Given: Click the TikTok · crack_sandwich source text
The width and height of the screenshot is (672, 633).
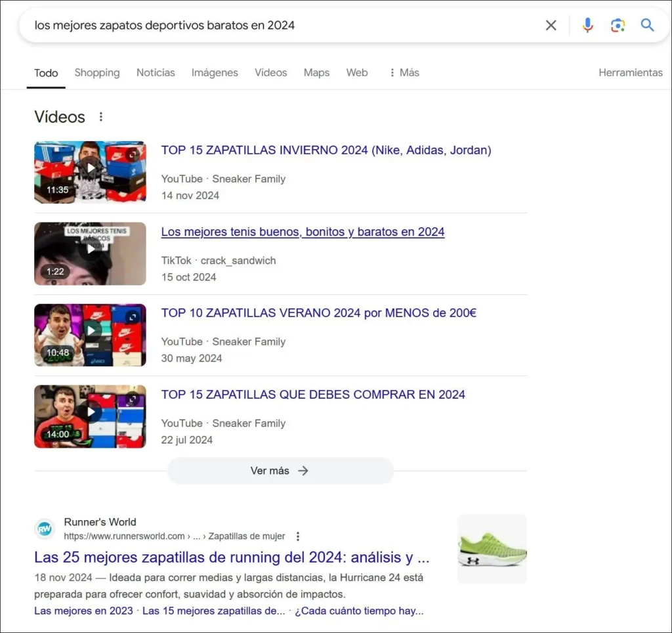Looking at the screenshot, I should coord(219,260).
